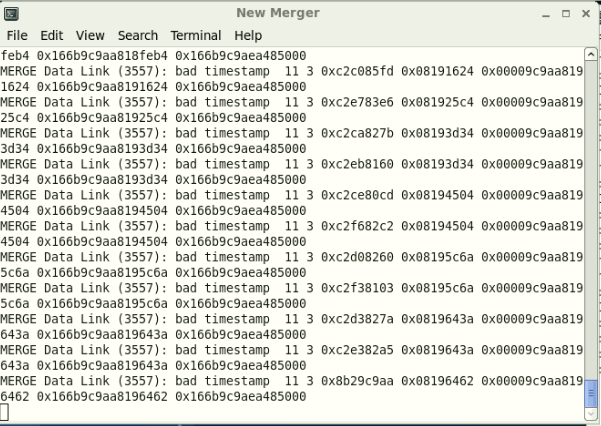Screen dimensions: 601x426
Task: Click the hex value 0xc2d3827a
Action: [343, 319]
